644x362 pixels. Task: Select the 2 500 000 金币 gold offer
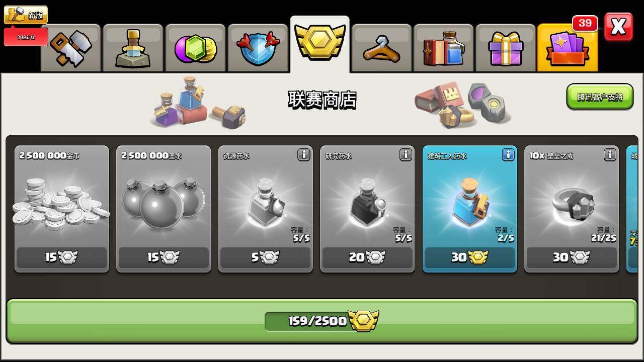tap(62, 209)
